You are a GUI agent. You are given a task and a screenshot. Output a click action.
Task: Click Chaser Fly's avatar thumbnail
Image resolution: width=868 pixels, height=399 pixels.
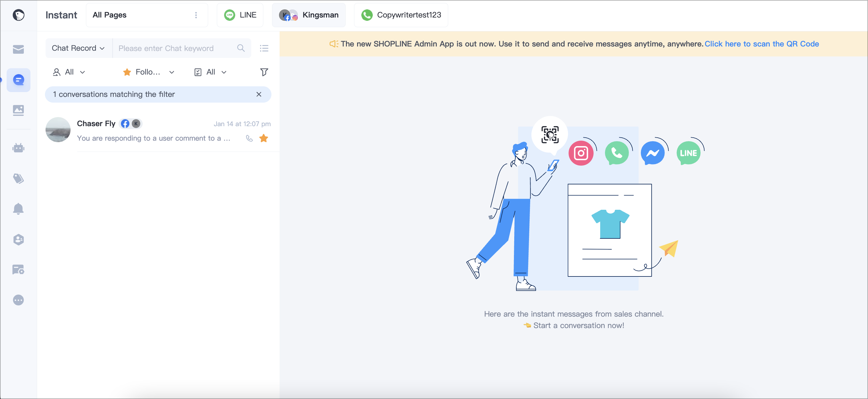pos(58,129)
